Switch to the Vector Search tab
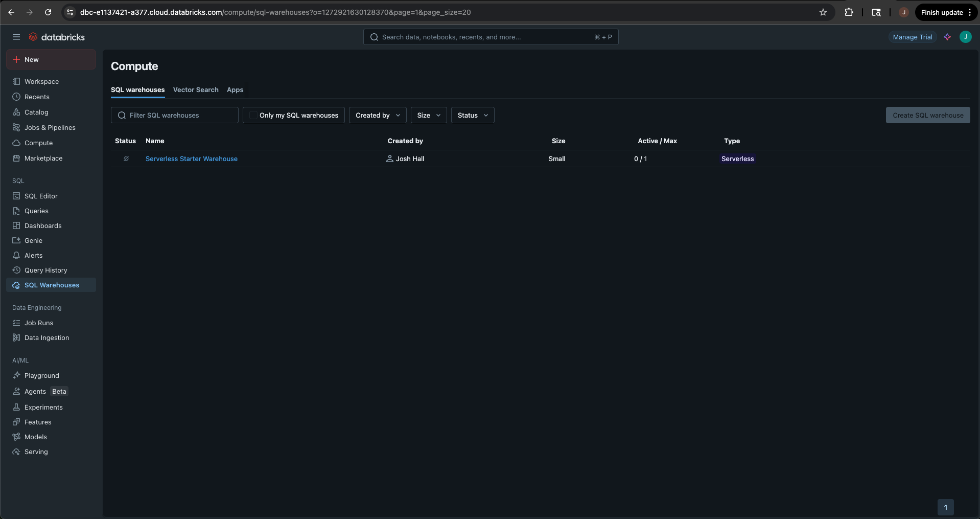Screen dimensions: 980x519 (x=196, y=89)
